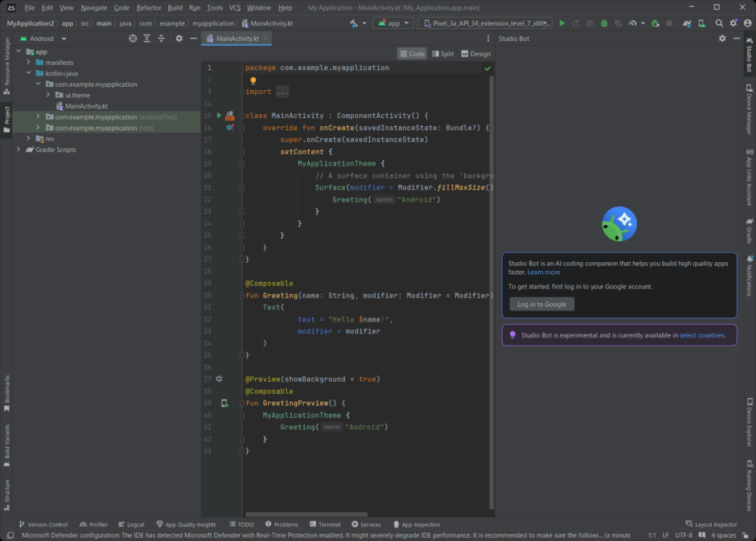The image size is (756, 541).
Task: Run the app with green play icon
Action: point(561,23)
